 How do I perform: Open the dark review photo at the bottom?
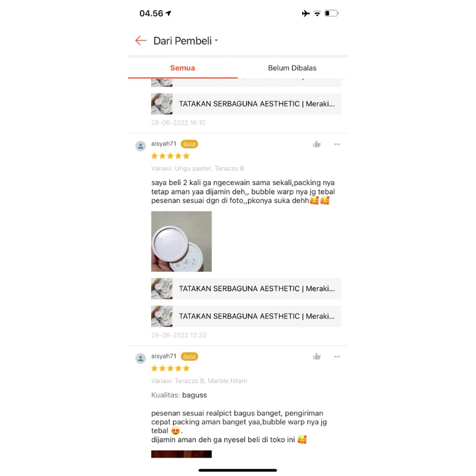tap(181, 454)
